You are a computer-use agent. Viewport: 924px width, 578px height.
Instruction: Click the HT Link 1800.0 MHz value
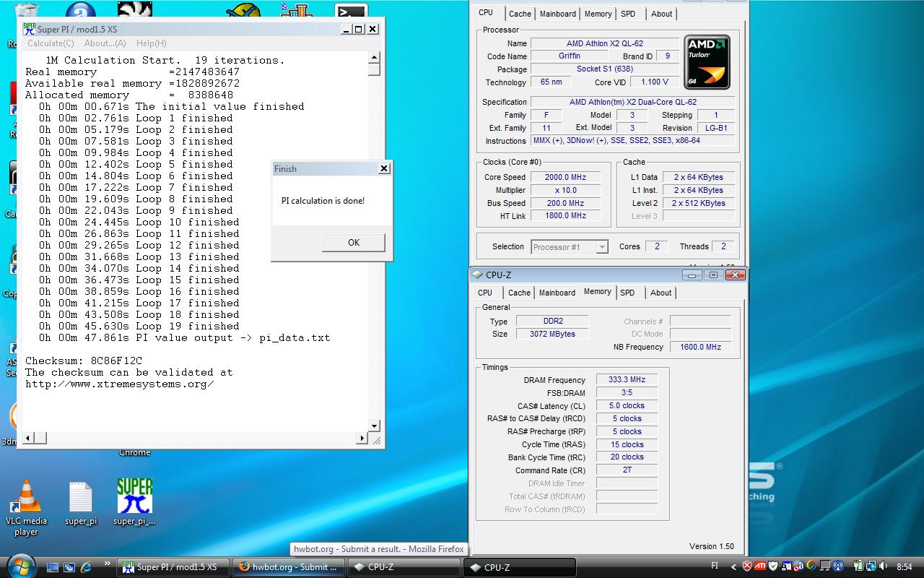click(x=565, y=215)
